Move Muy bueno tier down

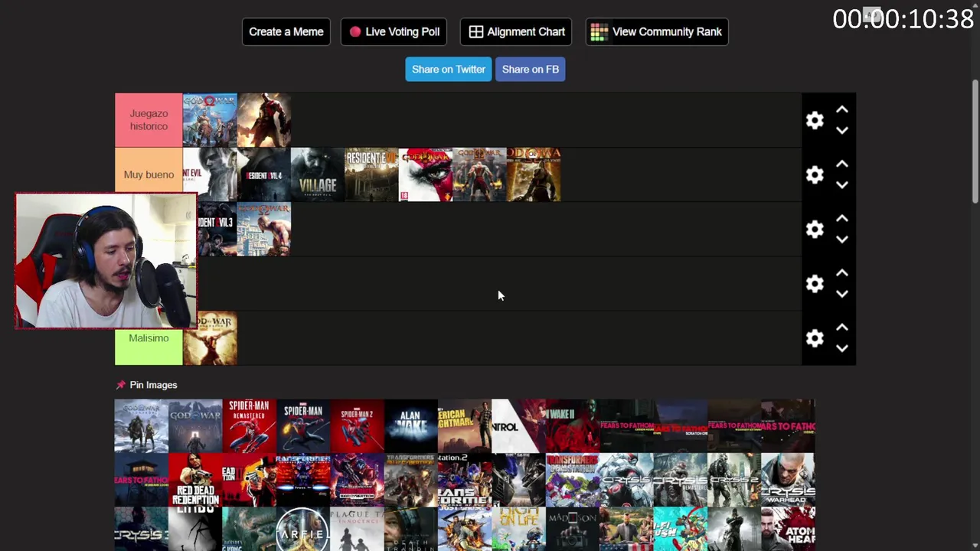(x=842, y=184)
